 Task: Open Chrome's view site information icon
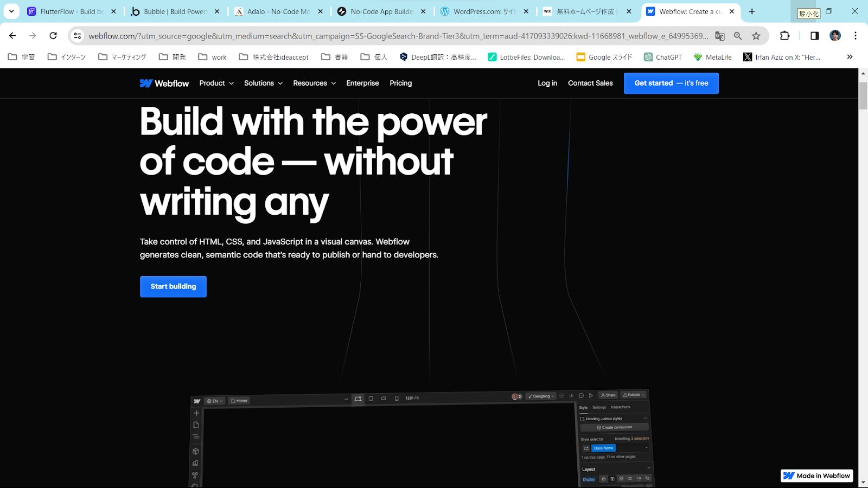pos(78,36)
